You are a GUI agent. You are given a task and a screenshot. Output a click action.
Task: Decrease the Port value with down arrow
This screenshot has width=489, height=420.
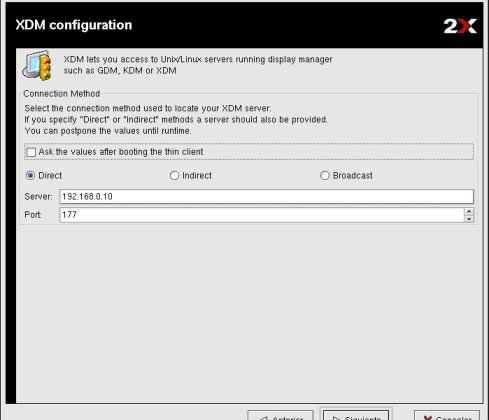click(x=469, y=219)
